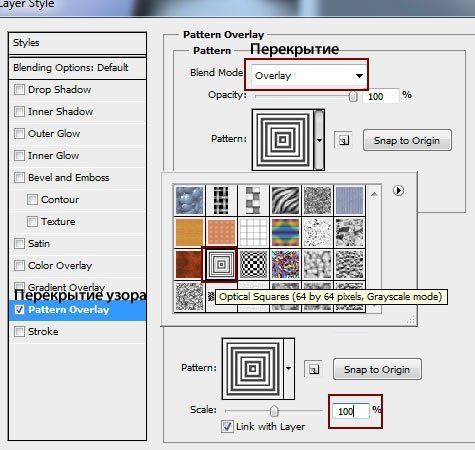Enable the Texture checkbox

point(32,221)
